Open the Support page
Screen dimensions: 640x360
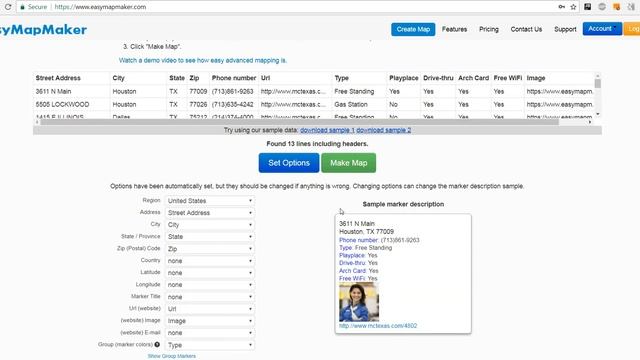click(x=565, y=29)
